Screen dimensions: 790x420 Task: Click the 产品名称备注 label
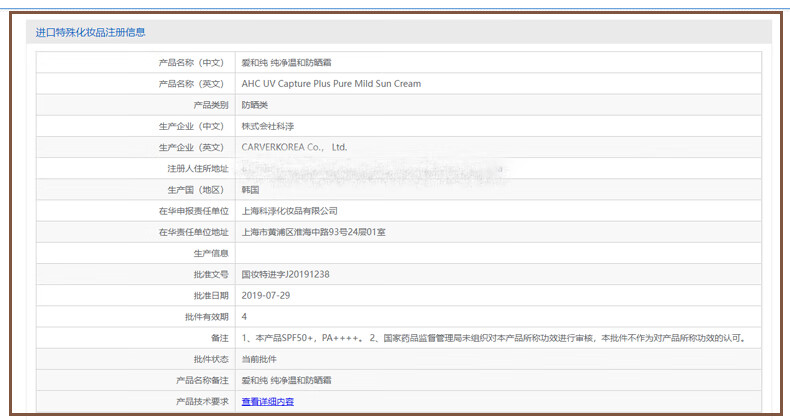pos(202,380)
